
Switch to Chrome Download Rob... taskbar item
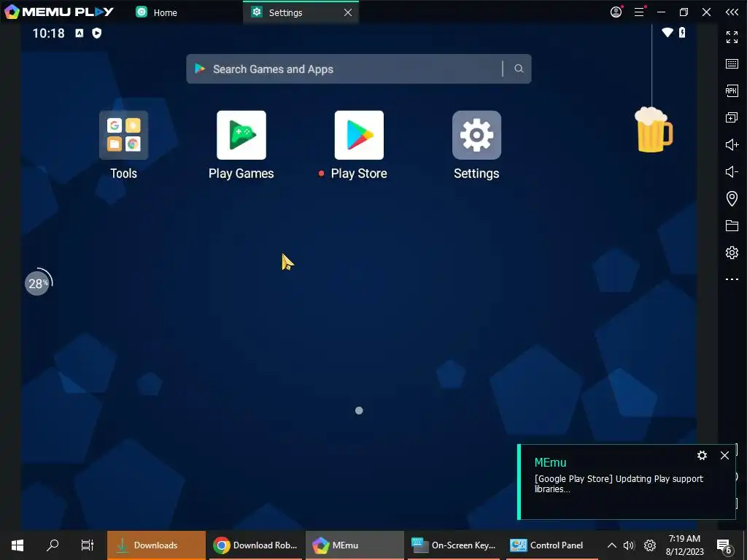click(x=255, y=545)
